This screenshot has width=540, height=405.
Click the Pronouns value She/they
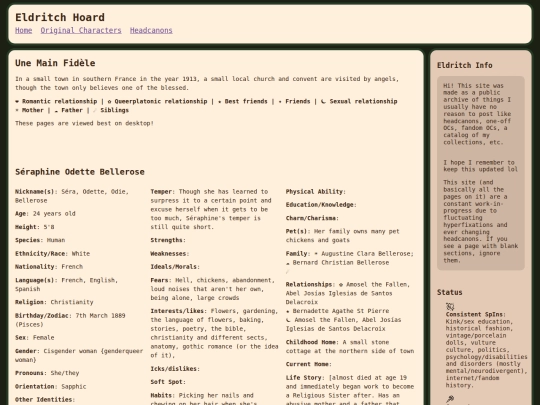pos(65,373)
